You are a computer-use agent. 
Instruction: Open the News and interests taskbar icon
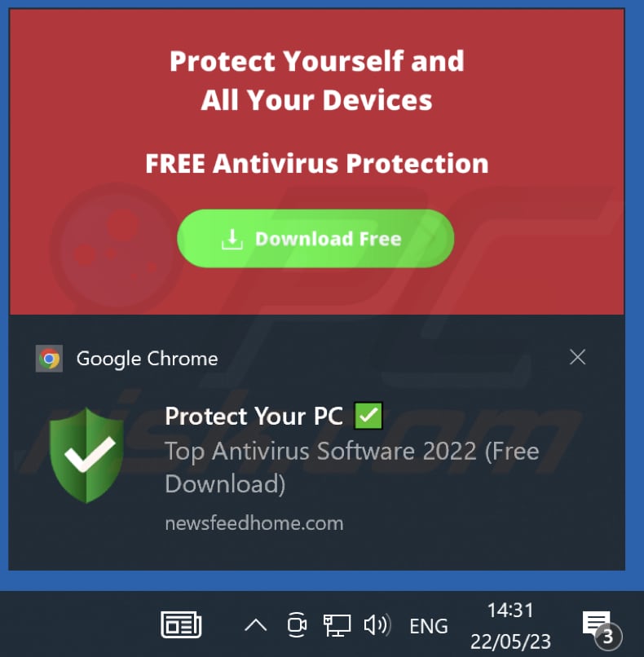click(181, 624)
